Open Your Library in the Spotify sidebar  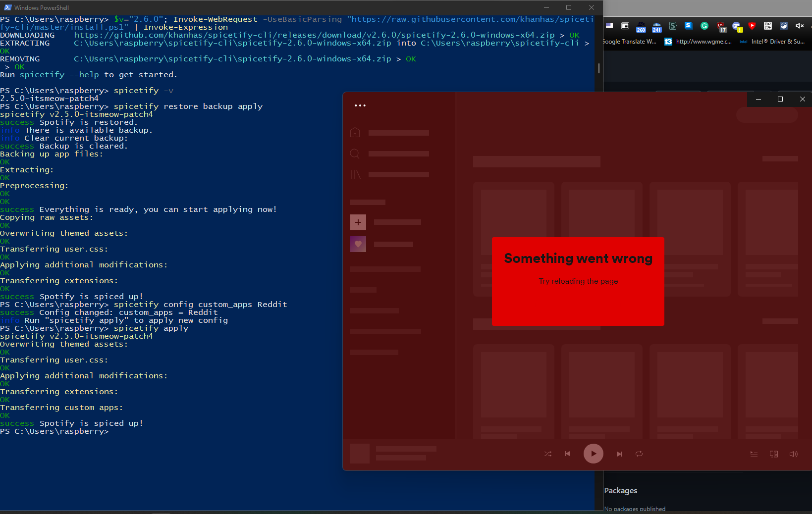pos(355,174)
